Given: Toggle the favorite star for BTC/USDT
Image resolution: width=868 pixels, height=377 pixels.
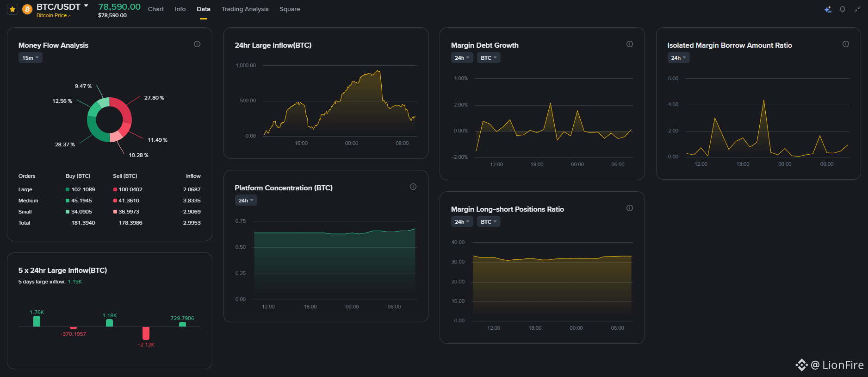Looking at the screenshot, I should (12, 9).
